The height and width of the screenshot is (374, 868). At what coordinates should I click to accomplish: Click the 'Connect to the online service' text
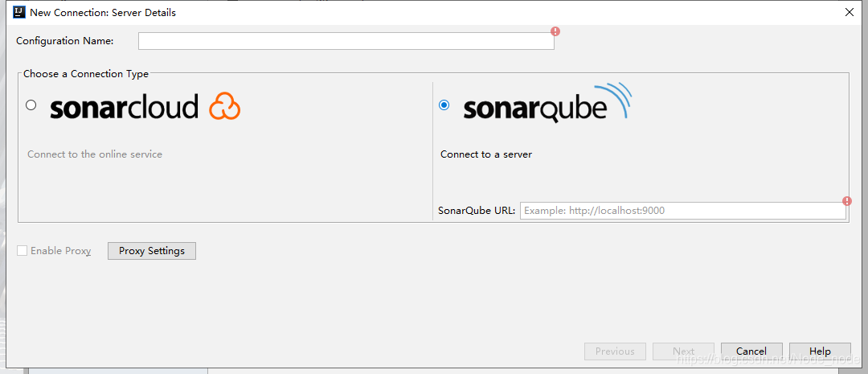pyautogui.click(x=95, y=154)
